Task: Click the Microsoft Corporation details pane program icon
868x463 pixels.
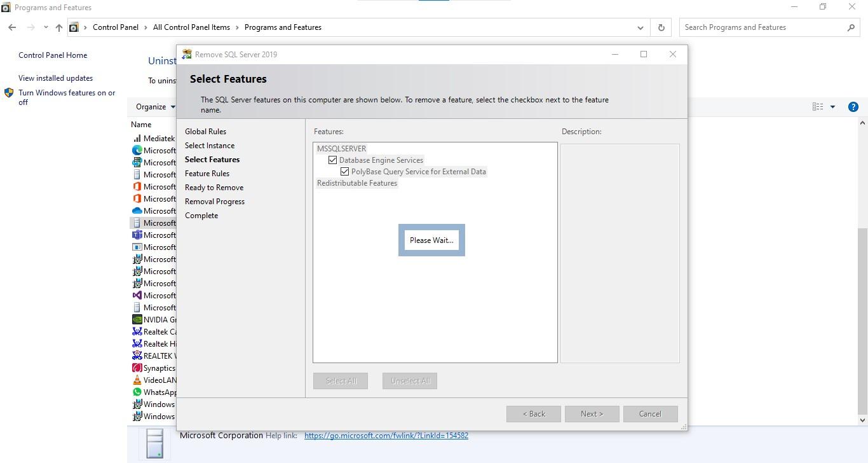Action: [x=155, y=443]
